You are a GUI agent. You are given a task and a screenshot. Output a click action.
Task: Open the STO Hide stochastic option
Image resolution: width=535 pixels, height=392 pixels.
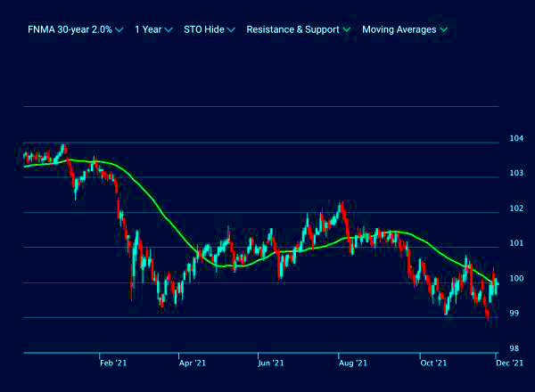pos(203,29)
